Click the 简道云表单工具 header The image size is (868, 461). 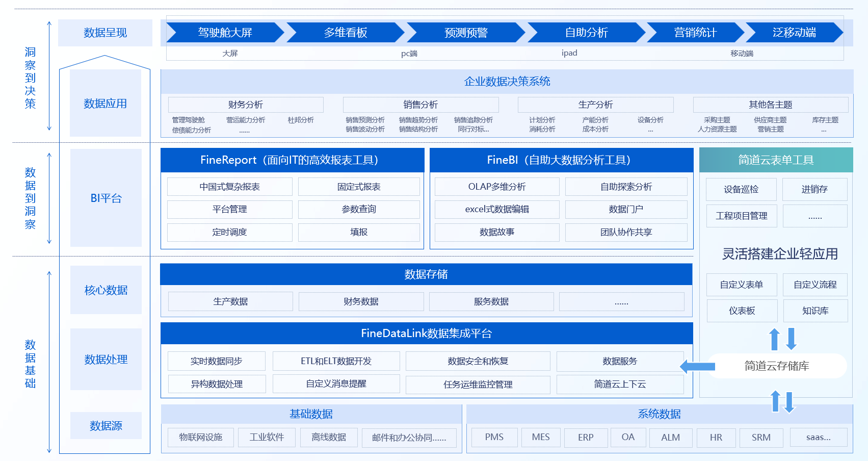click(x=776, y=160)
